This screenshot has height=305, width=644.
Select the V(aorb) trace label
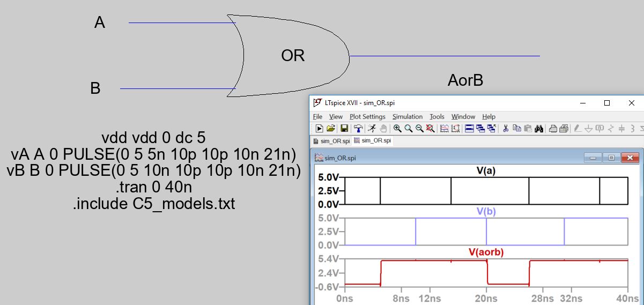tap(486, 252)
